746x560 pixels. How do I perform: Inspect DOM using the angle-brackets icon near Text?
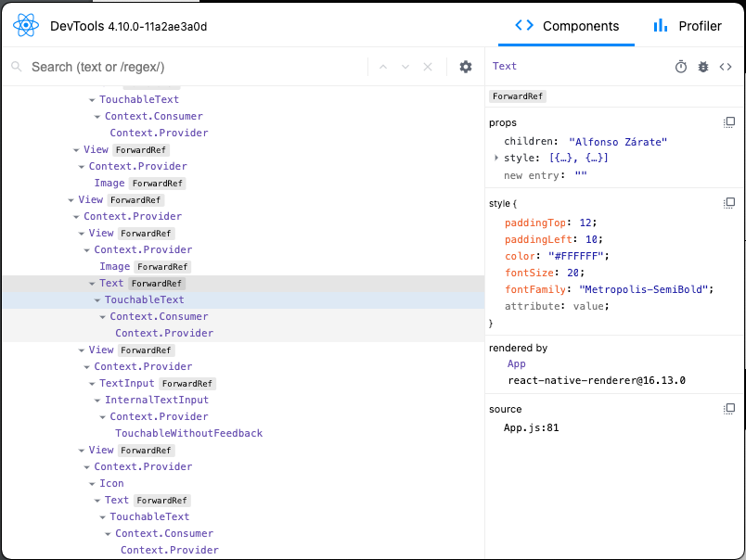click(726, 66)
